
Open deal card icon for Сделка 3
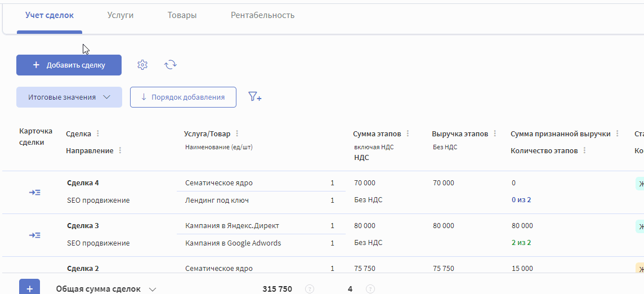coord(34,235)
